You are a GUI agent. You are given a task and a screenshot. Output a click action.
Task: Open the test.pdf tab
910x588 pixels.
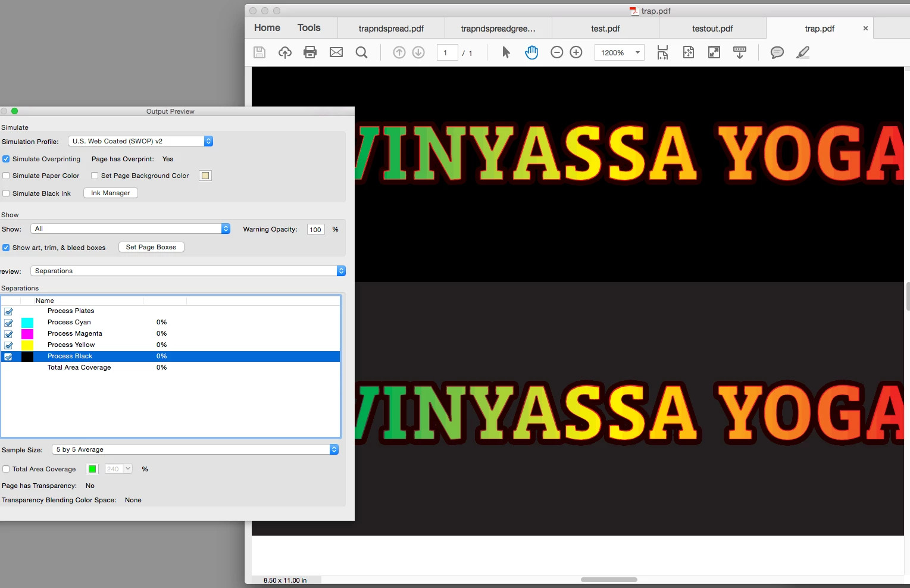coord(605,29)
